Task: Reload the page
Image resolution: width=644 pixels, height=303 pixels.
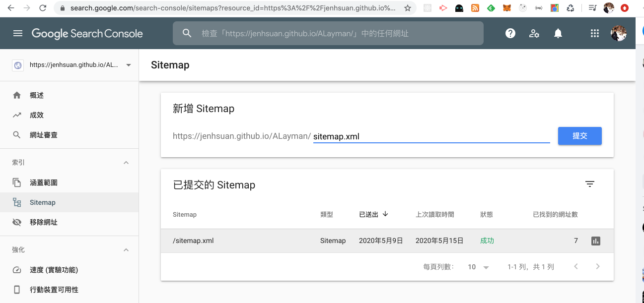Action: coord(43,8)
